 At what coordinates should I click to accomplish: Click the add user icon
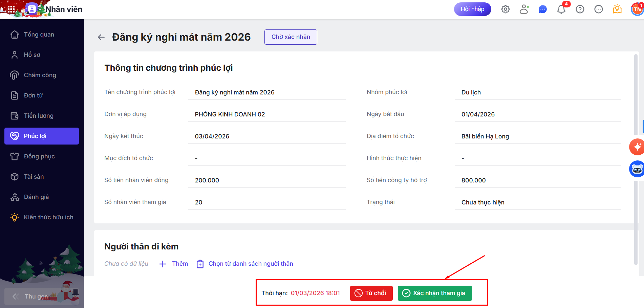point(524,9)
